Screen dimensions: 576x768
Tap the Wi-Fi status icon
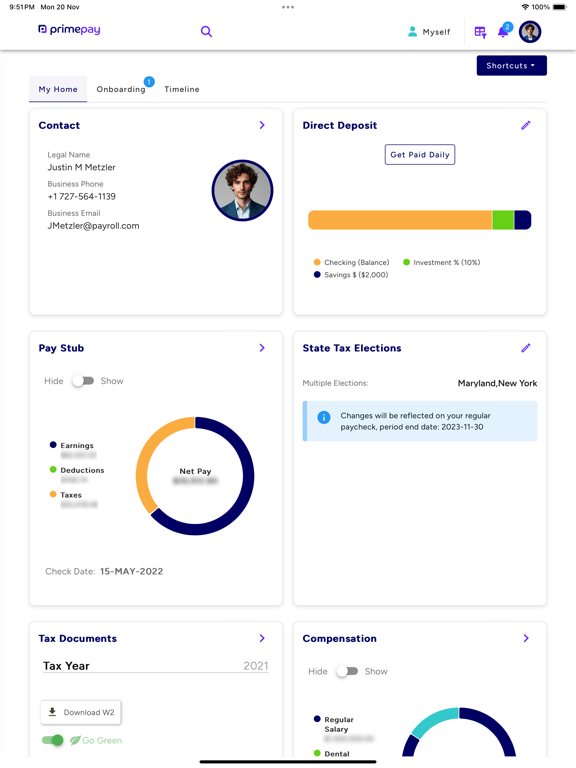(x=525, y=7)
